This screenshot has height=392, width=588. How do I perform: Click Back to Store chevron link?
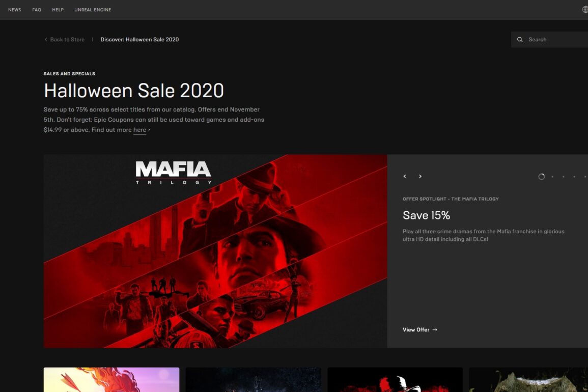tap(65, 39)
